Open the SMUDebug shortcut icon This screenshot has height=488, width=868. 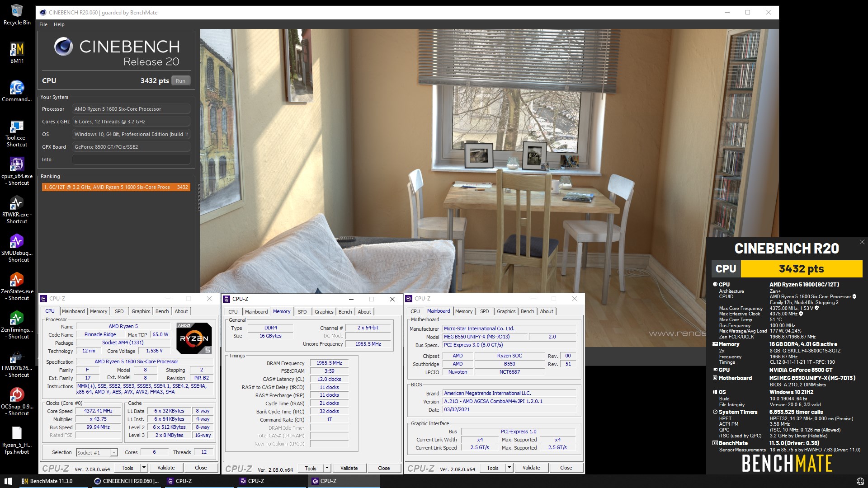17,249
